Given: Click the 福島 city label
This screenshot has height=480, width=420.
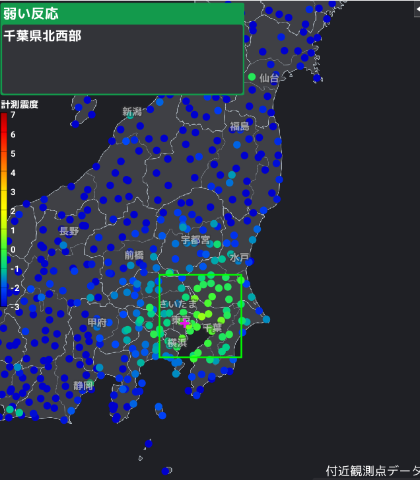Looking at the screenshot, I should (x=239, y=126).
